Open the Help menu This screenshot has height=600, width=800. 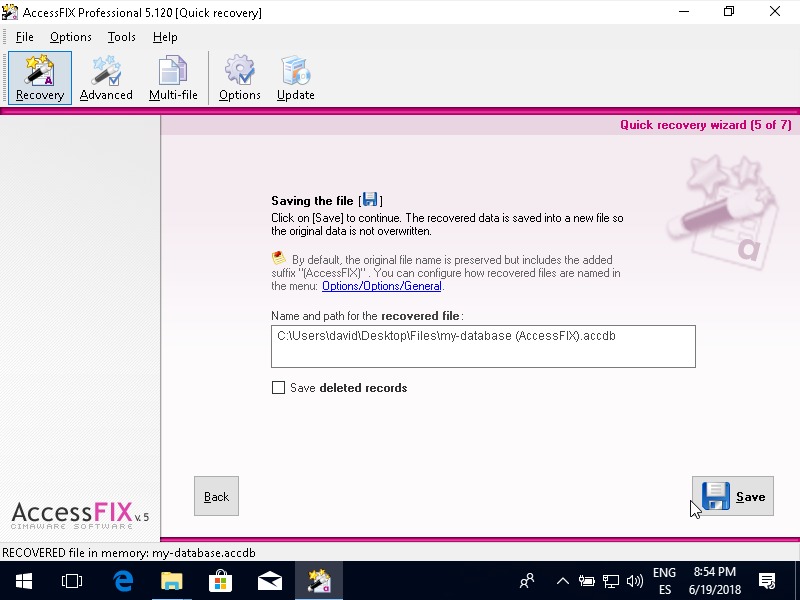[x=165, y=37]
